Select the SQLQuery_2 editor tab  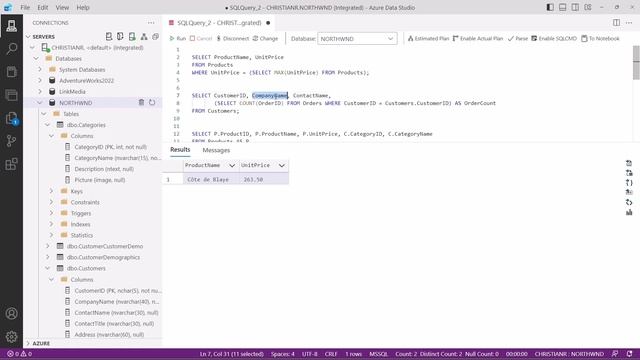219,23
